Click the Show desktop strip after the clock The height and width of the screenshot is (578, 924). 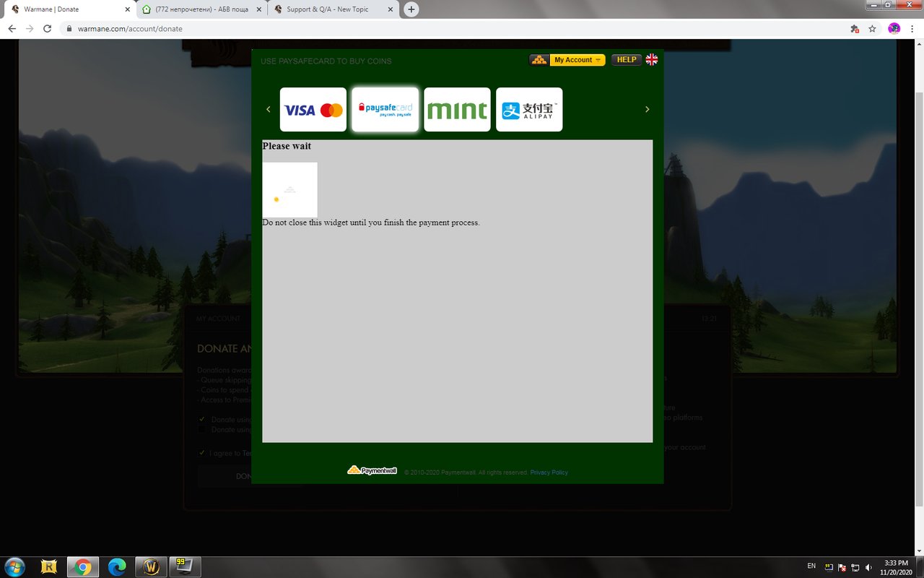[x=920, y=567]
